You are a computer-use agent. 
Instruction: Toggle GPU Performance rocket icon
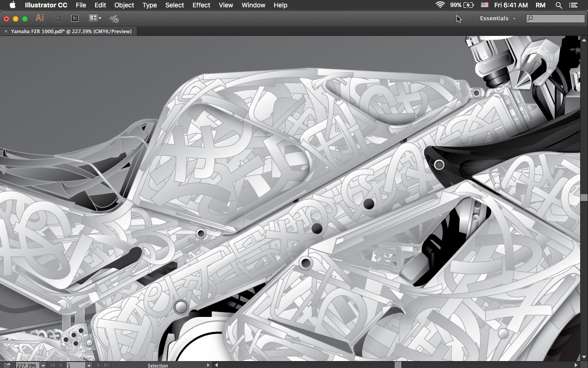pos(114,18)
